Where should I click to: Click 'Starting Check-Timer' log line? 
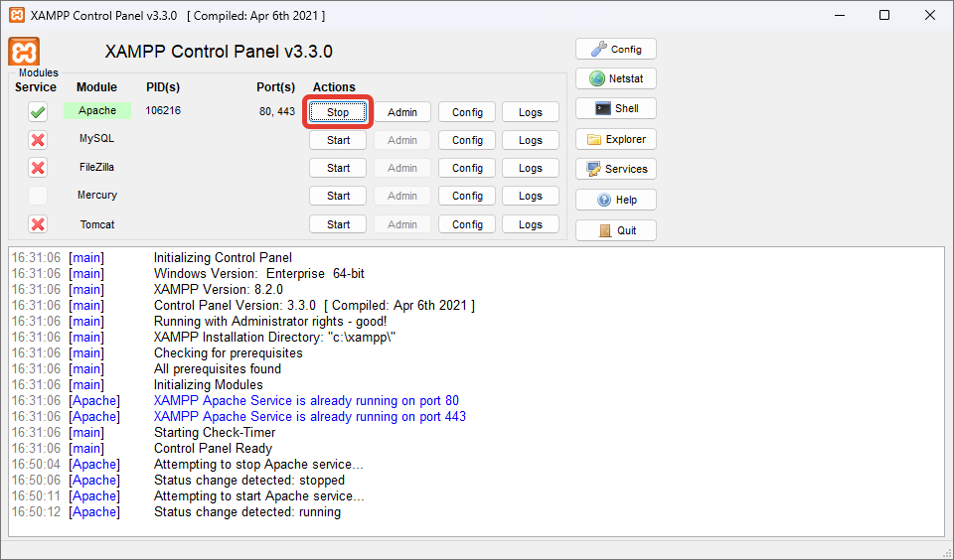215,432
